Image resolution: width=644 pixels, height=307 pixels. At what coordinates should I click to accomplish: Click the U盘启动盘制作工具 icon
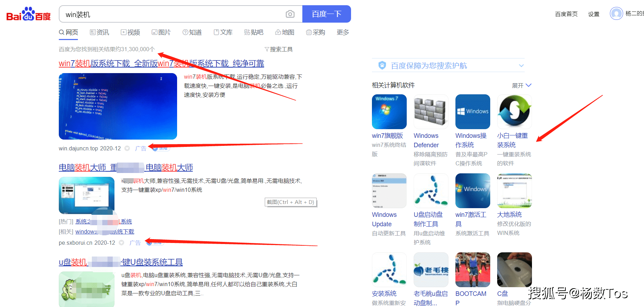click(x=431, y=191)
